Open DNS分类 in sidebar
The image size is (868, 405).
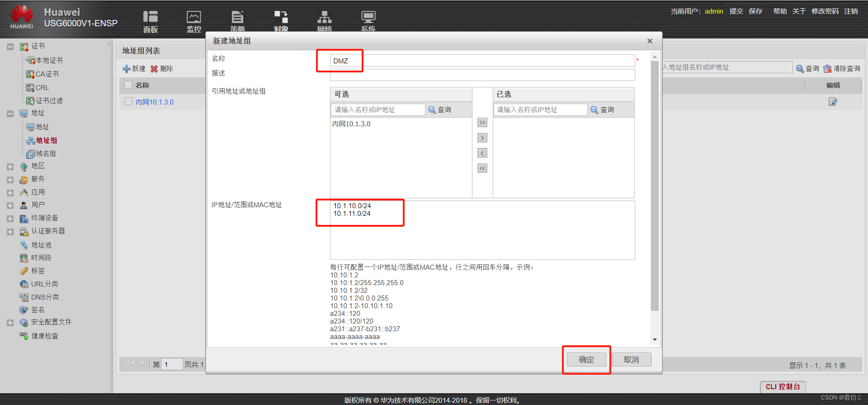(45, 297)
